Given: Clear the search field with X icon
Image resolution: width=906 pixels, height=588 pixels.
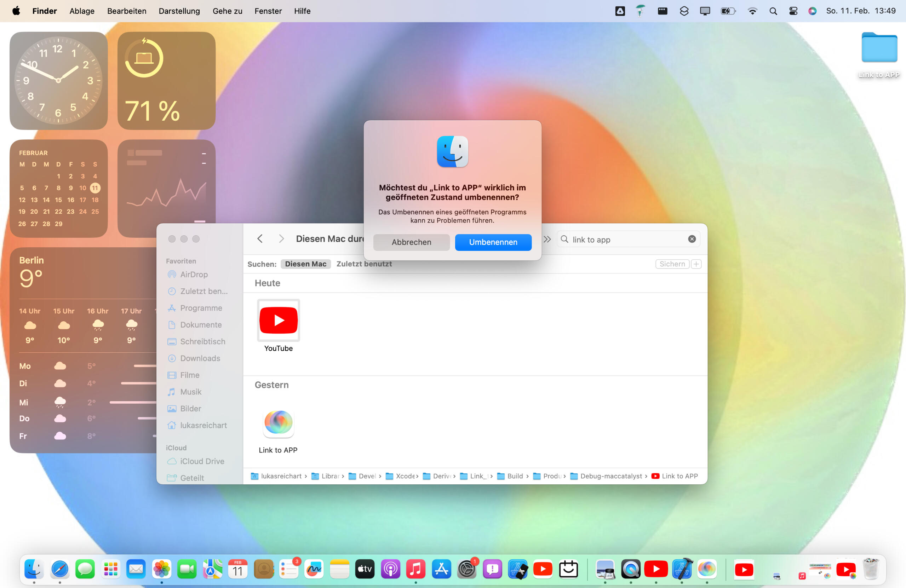Looking at the screenshot, I should [x=692, y=239].
